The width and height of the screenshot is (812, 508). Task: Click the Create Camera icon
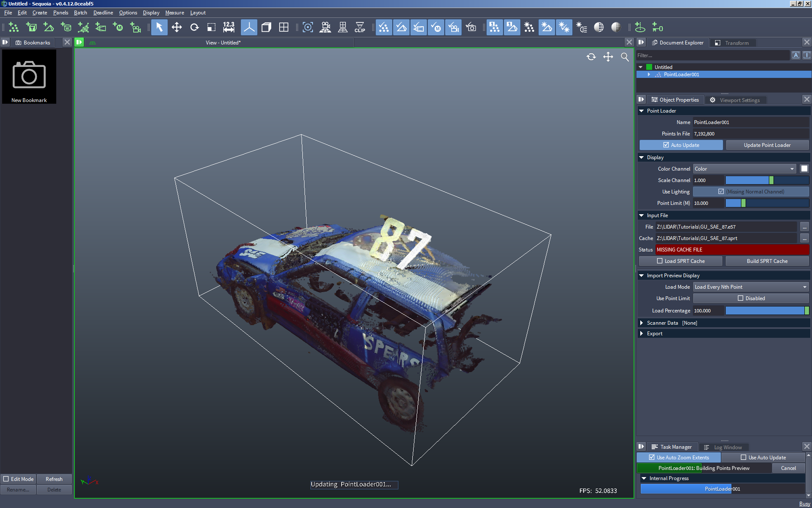click(135, 28)
